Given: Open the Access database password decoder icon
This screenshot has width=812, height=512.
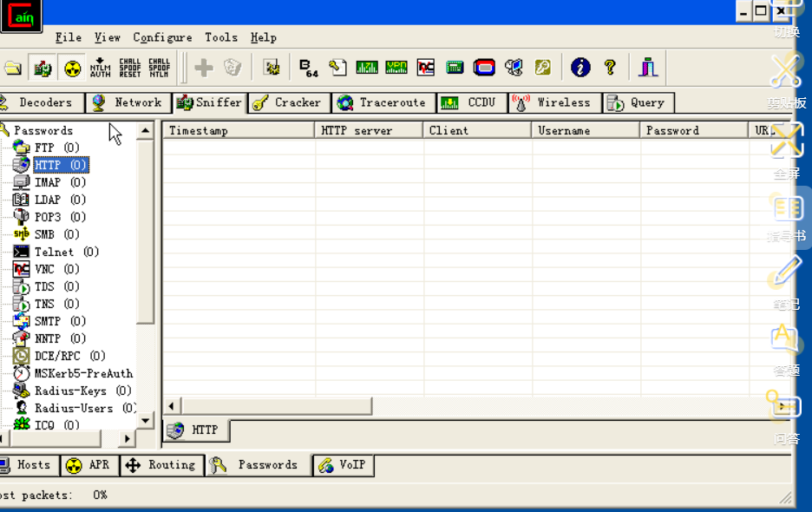Looking at the screenshot, I should [337, 68].
